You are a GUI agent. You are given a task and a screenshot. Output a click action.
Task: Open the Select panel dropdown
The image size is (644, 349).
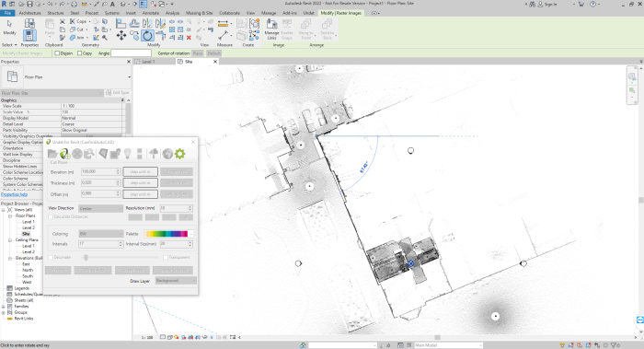[9, 45]
